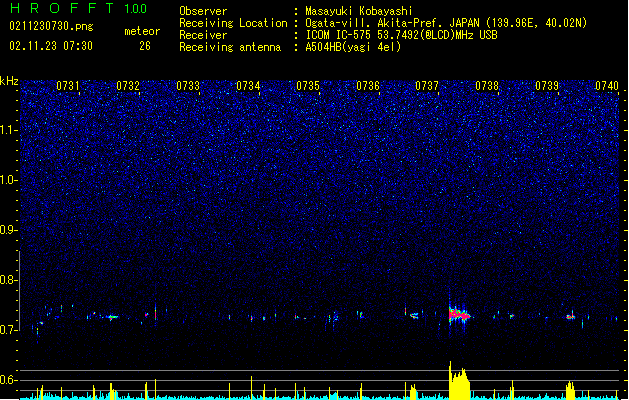Screen dimensions: 629x400
Task: Select the ICOM IC-575 receiver description
Action: 402,35
